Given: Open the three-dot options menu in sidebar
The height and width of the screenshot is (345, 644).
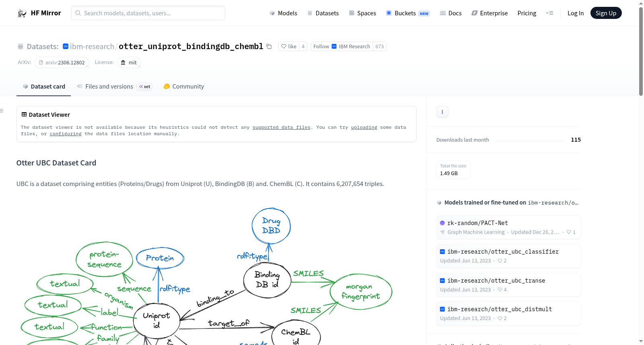Looking at the screenshot, I should (x=442, y=112).
